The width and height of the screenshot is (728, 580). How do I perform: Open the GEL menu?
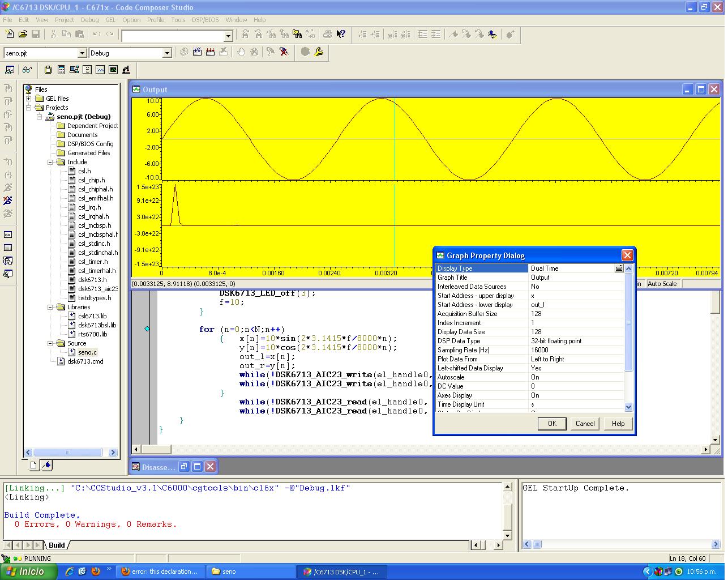pyautogui.click(x=110, y=20)
